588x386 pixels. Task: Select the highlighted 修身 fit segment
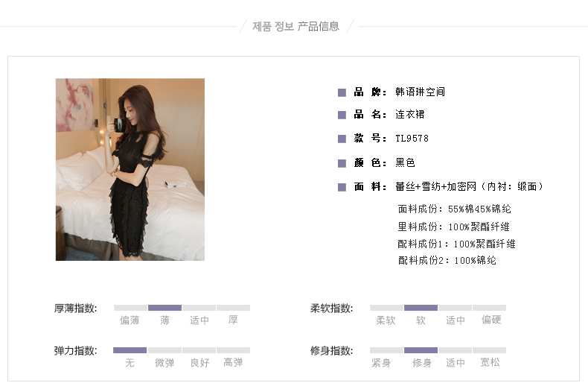[421, 350]
